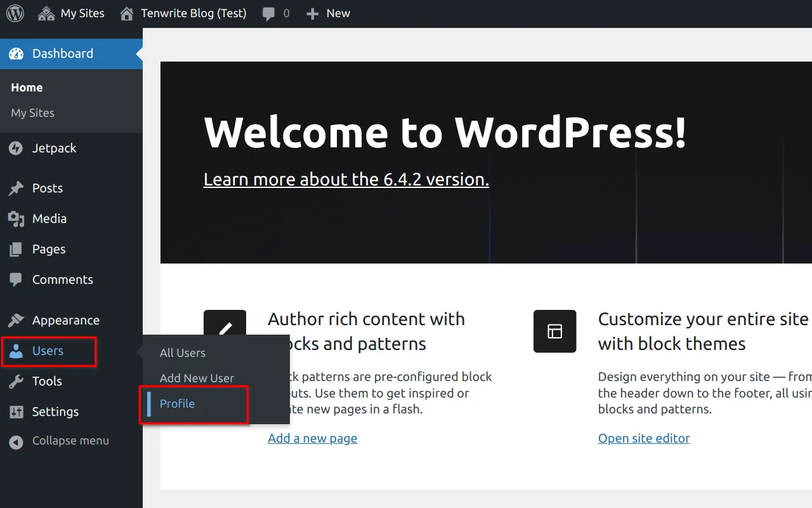Open the Settings menu

coord(71,412)
